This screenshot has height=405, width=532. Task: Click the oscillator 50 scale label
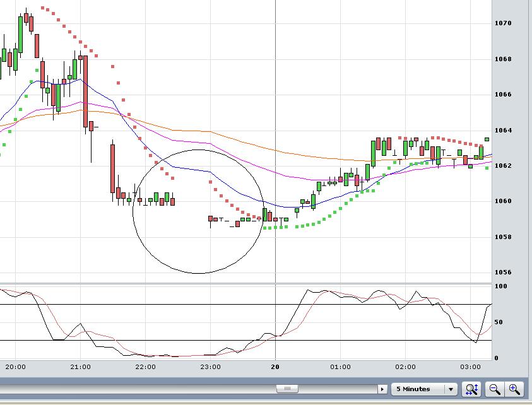(499, 322)
